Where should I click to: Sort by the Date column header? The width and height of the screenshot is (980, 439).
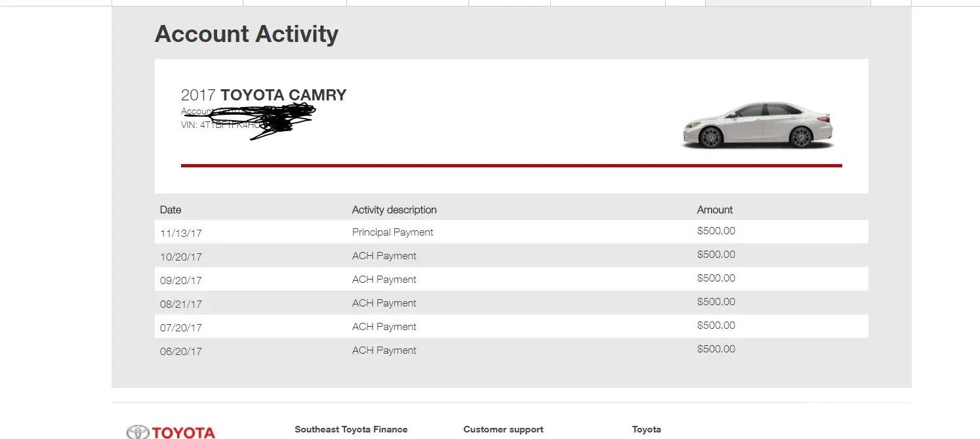pos(171,210)
